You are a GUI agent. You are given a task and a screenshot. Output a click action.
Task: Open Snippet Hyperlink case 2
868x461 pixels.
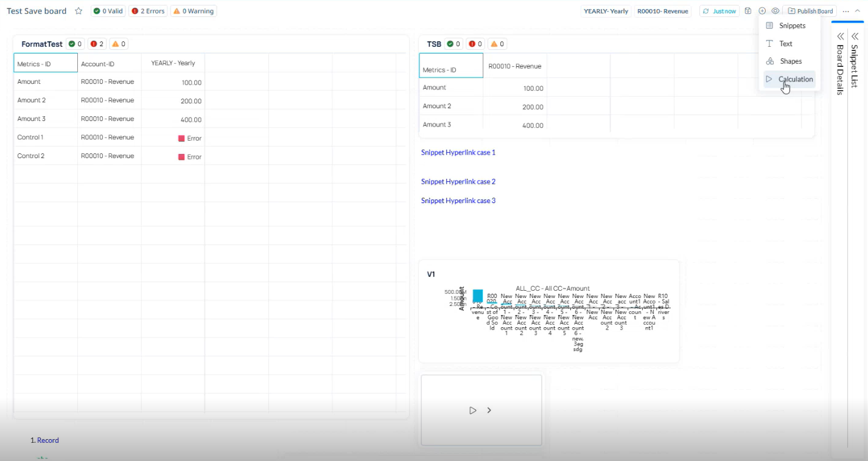coord(458,181)
